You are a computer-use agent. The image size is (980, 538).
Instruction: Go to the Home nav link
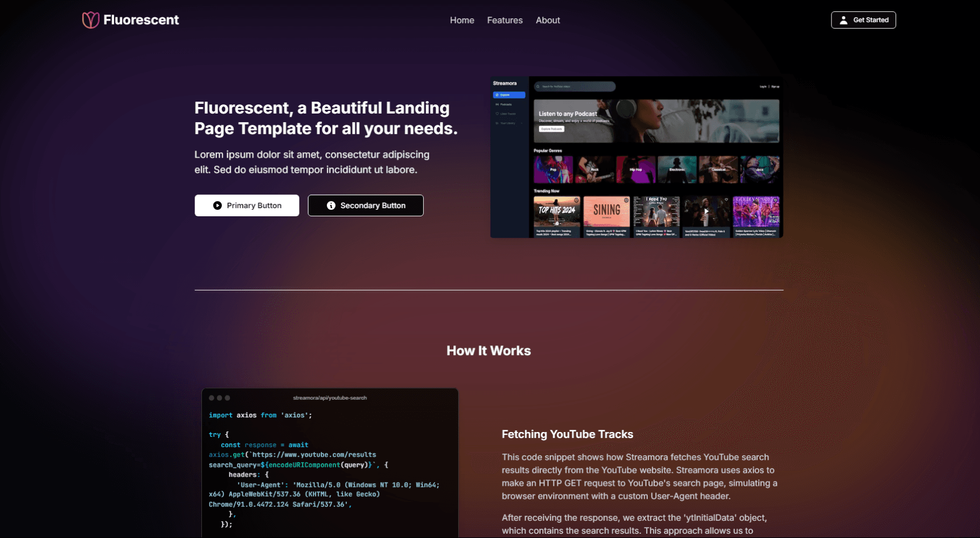pos(462,20)
